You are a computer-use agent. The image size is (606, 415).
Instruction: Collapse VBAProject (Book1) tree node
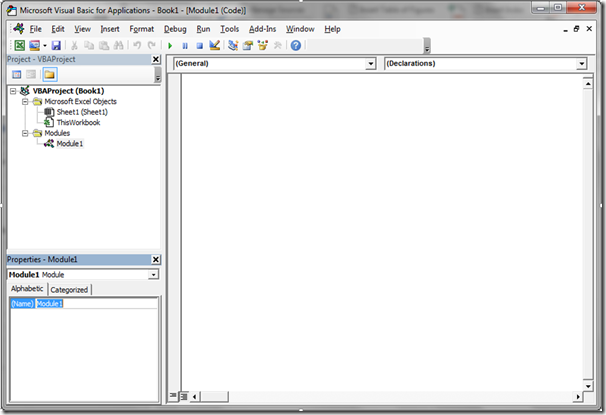click(13, 91)
